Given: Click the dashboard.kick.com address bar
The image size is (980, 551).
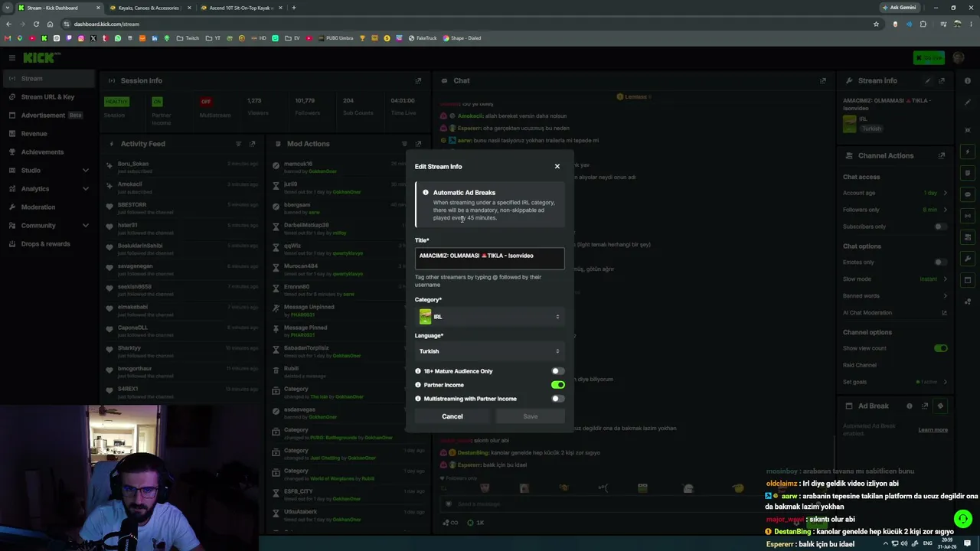Looking at the screenshot, I should tap(459, 24).
